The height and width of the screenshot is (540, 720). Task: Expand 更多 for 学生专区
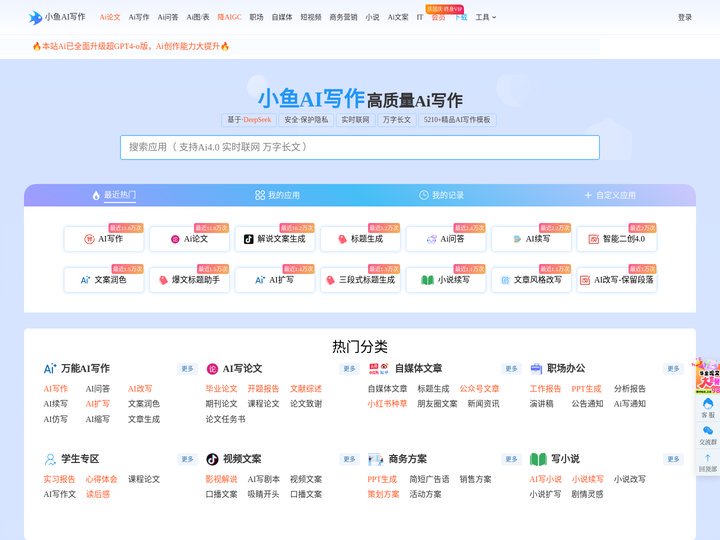coord(187,459)
